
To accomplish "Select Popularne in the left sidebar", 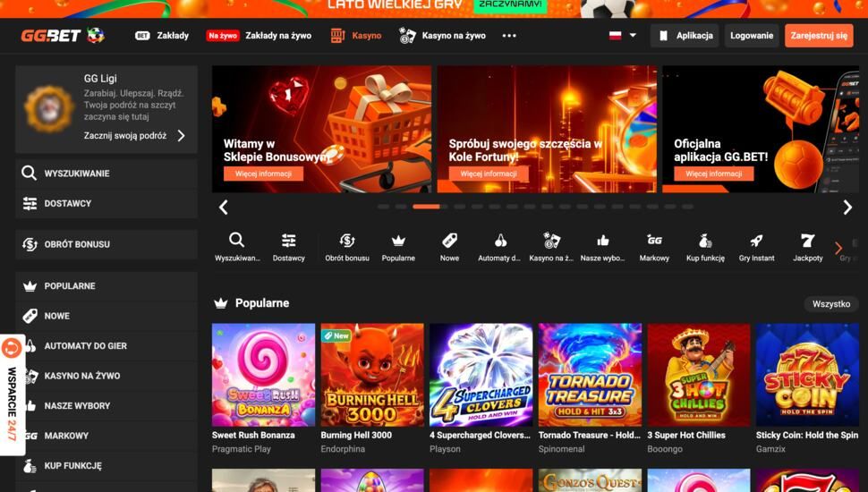I will point(106,286).
